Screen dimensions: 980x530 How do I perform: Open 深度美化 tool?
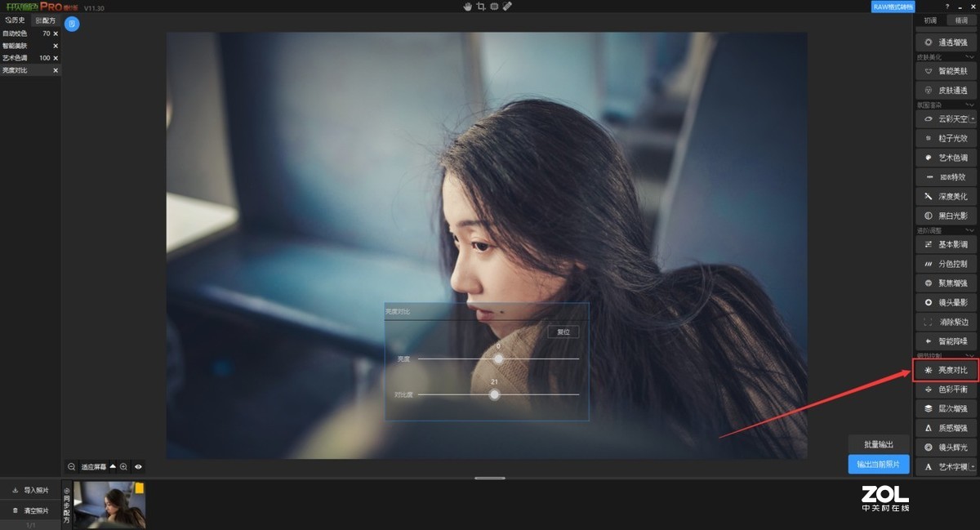click(946, 197)
